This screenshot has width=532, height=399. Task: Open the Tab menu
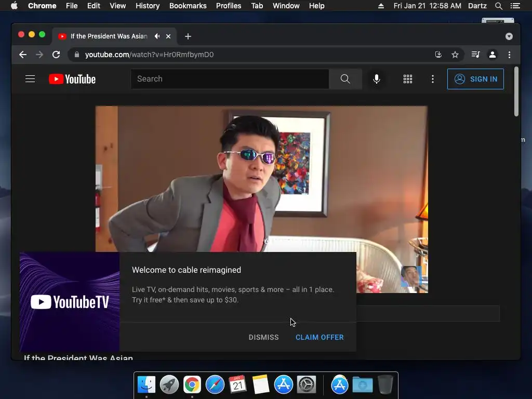[x=257, y=6]
